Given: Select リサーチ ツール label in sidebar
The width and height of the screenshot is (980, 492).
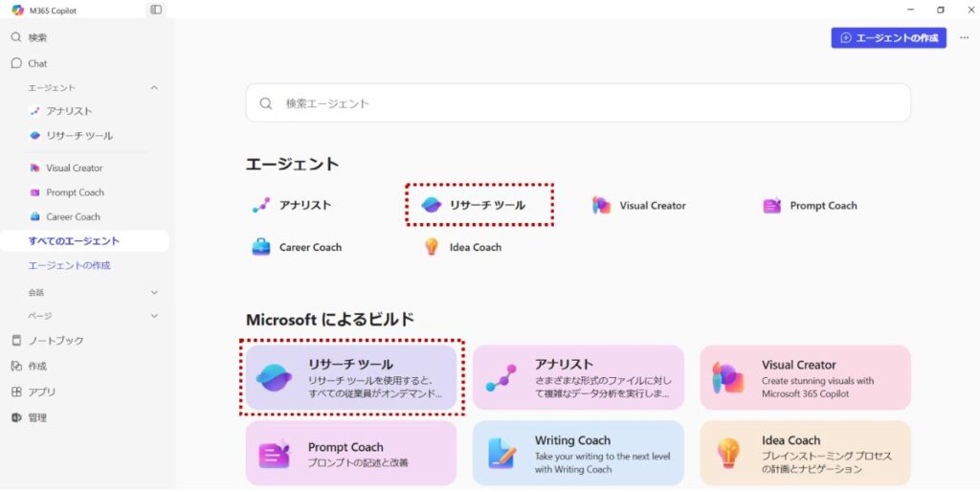Looking at the screenshot, I should click(79, 136).
